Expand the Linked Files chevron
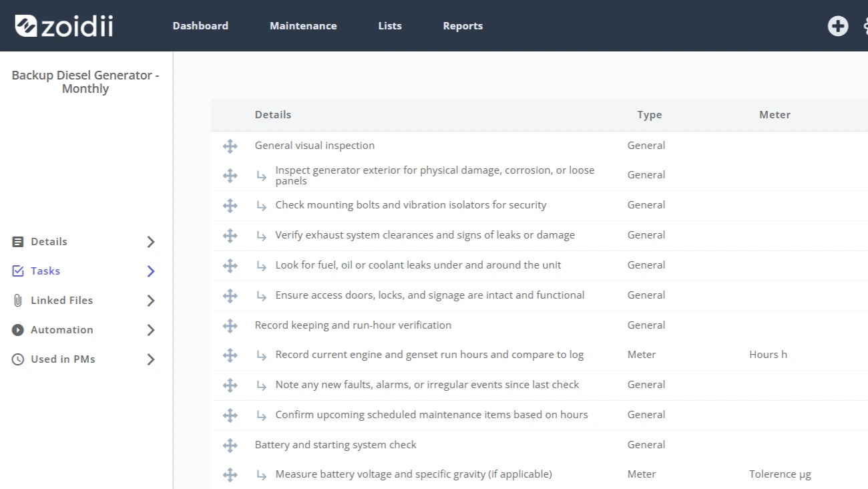Screen dimensions: 868x489 click(151, 301)
